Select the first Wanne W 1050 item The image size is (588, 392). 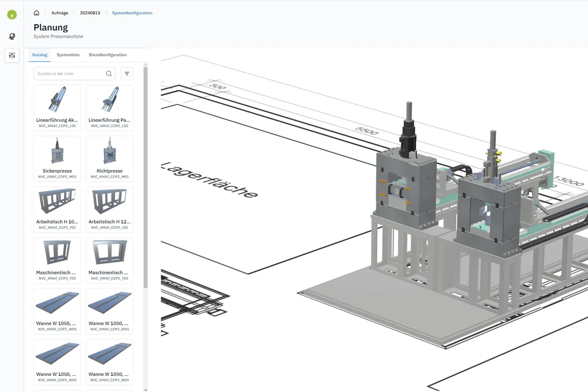click(x=57, y=311)
